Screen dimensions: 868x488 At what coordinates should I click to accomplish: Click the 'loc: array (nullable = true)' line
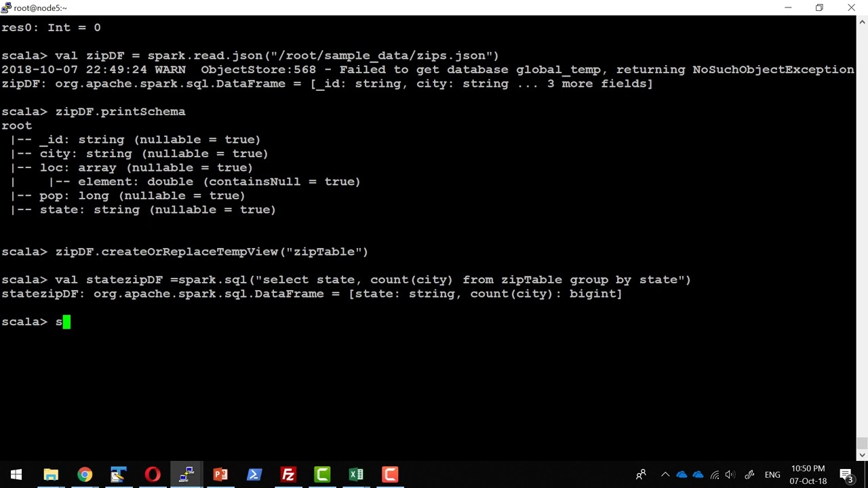(x=131, y=167)
